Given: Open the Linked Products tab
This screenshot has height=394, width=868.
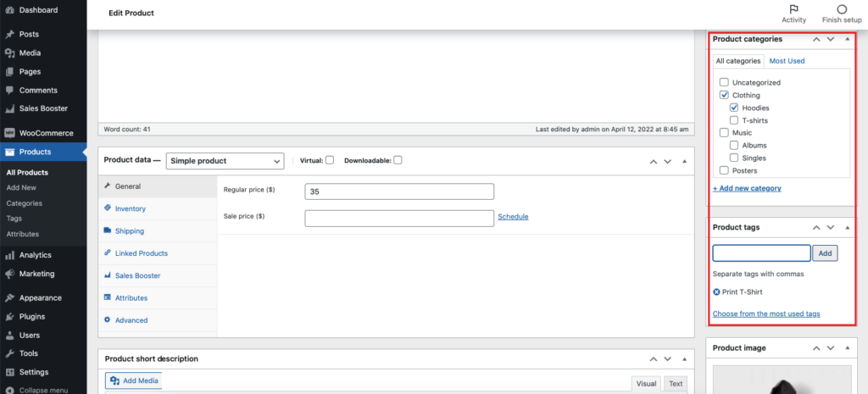Looking at the screenshot, I should click(141, 253).
